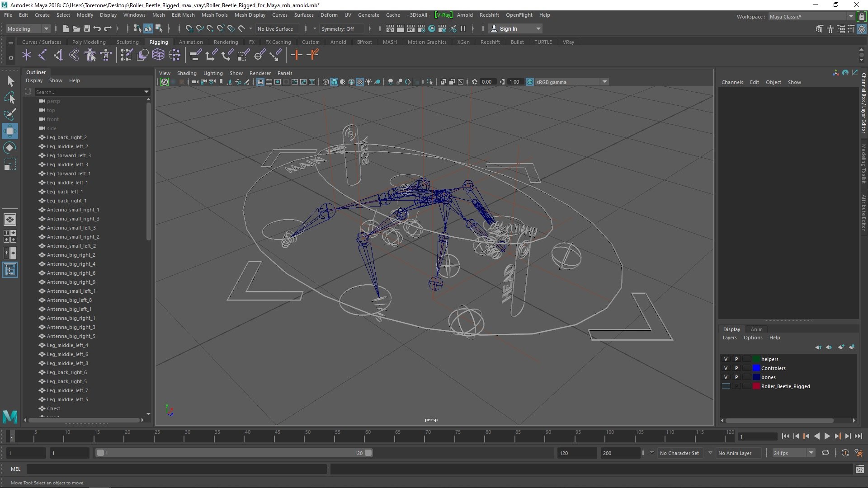Screen dimensions: 868x488
Task: Click the Create Cluster shelf icon
Action: 175,55
